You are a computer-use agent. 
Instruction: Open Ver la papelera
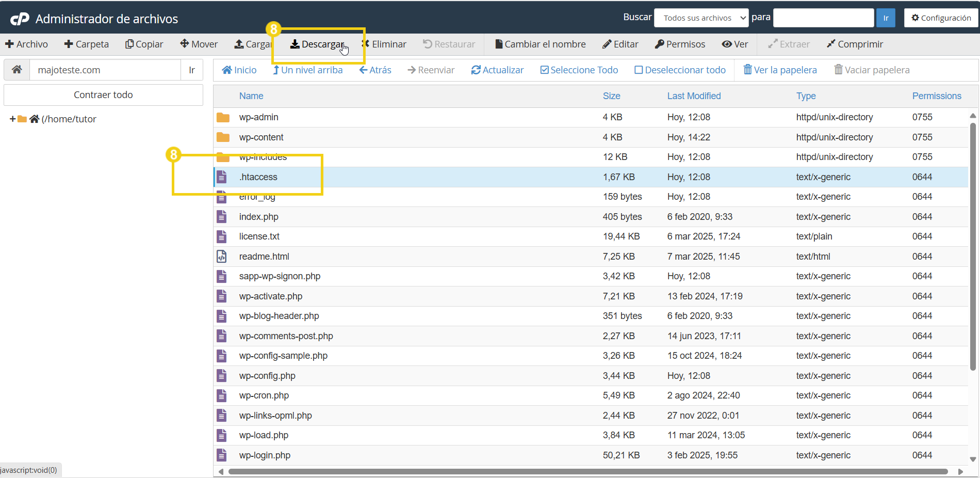pos(780,70)
